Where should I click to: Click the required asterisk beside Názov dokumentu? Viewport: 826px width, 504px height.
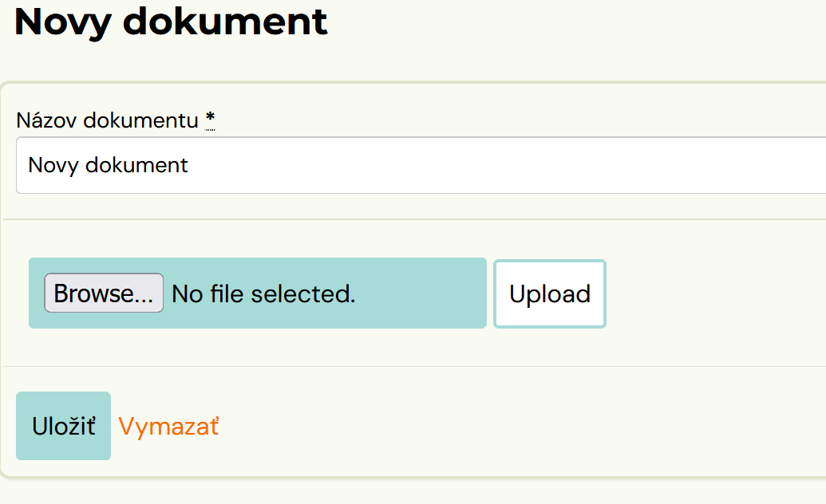tap(210, 120)
